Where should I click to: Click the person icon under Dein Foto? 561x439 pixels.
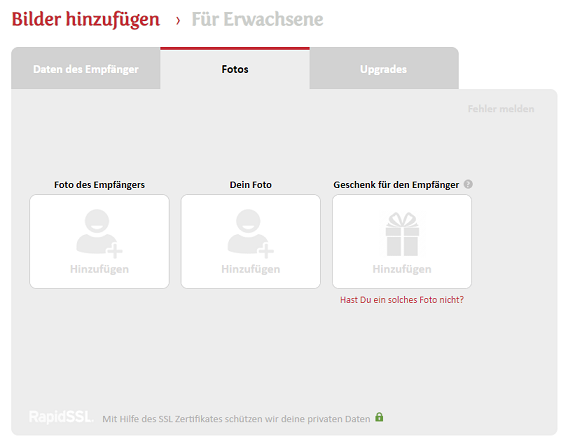[x=250, y=233]
